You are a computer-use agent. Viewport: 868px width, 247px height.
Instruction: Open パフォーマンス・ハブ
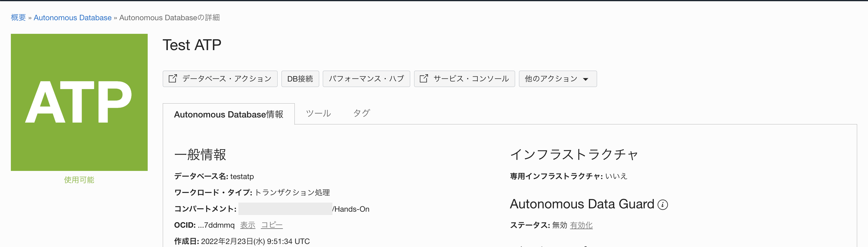tap(366, 79)
